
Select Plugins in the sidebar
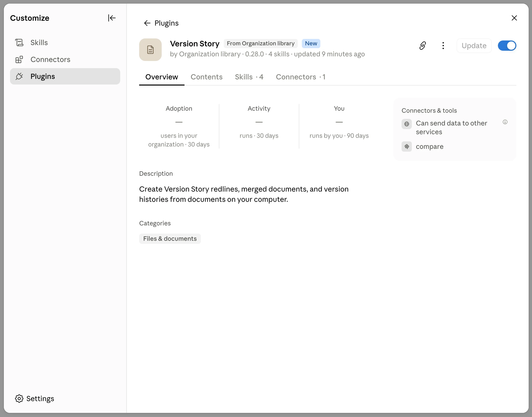pos(65,76)
